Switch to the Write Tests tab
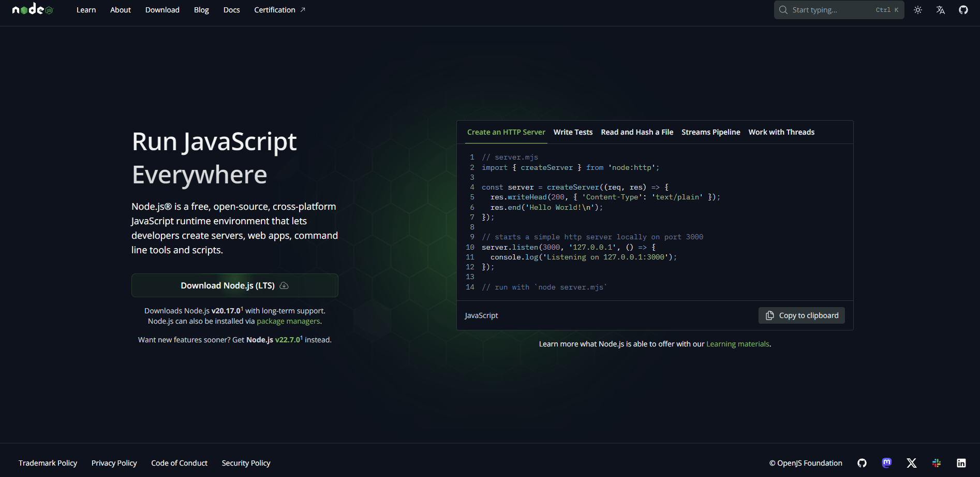Image resolution: width=980 pixels, height=477 pixels. (573, 132)
